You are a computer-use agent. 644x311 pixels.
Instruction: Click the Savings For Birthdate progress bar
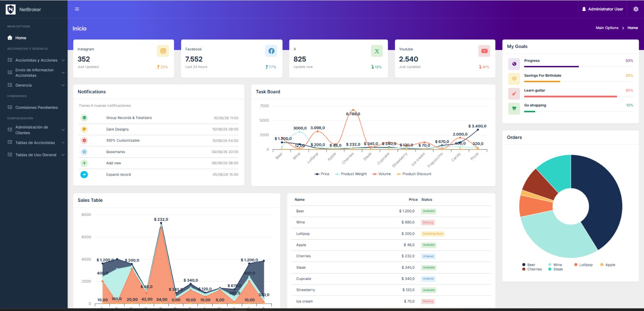tap(578, 82)
